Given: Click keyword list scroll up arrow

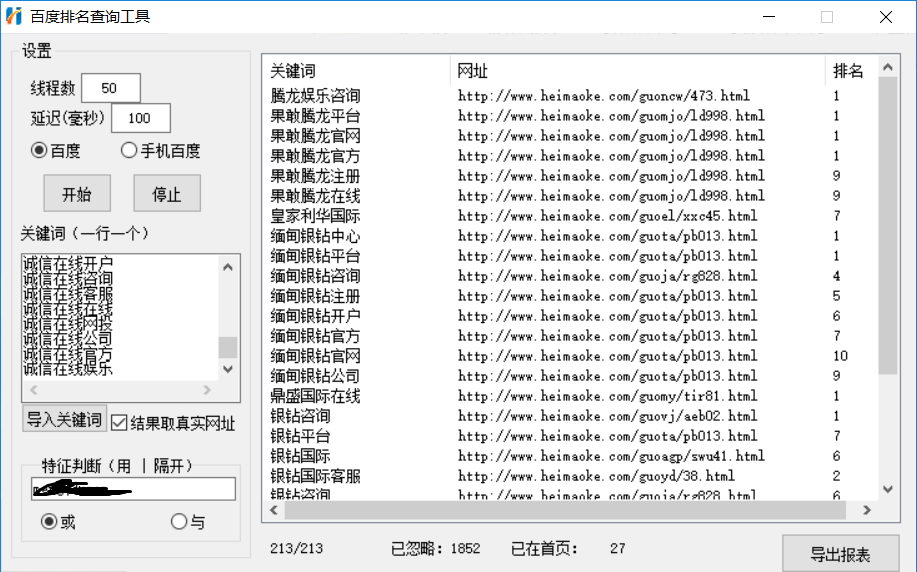Looking at the screenshot, I should [228, 267].
